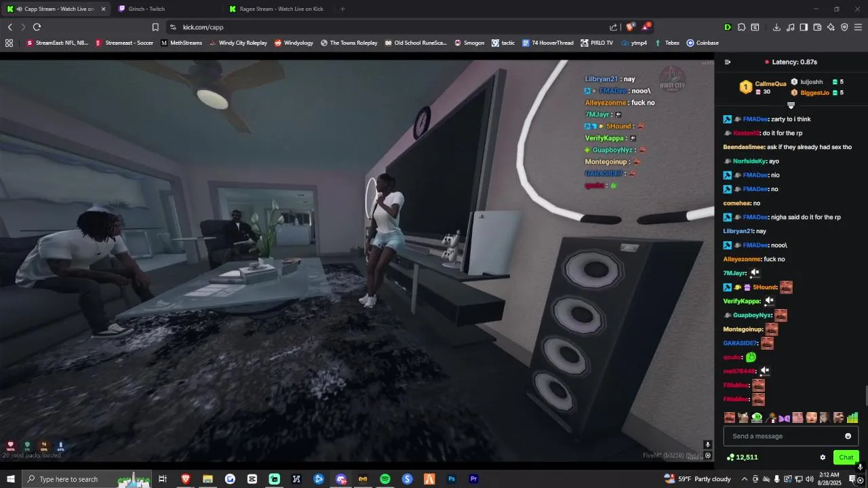The width and height of the screenshot is (868, 488).
Task: Insert the green frog quick emote
Action: tap(757, 418)
